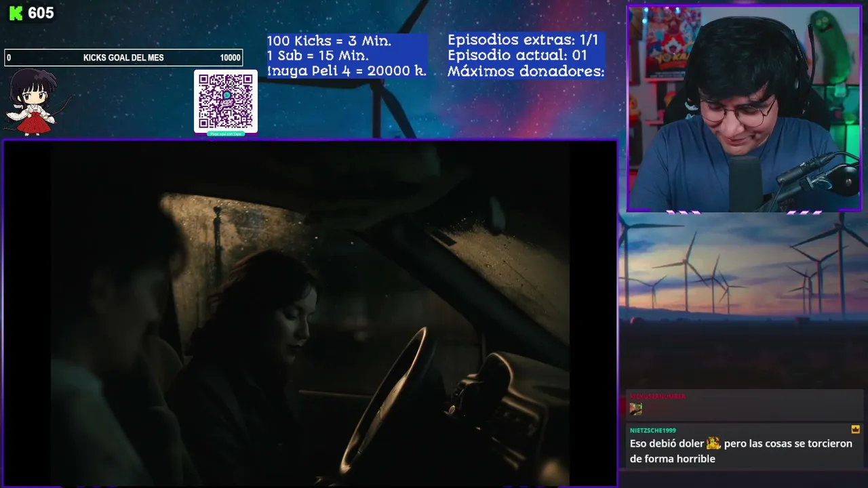Image resolution: width=868 pixels, height=488 pixels.
Task: Click the '605' kicks counter
Action: point(41,14)
